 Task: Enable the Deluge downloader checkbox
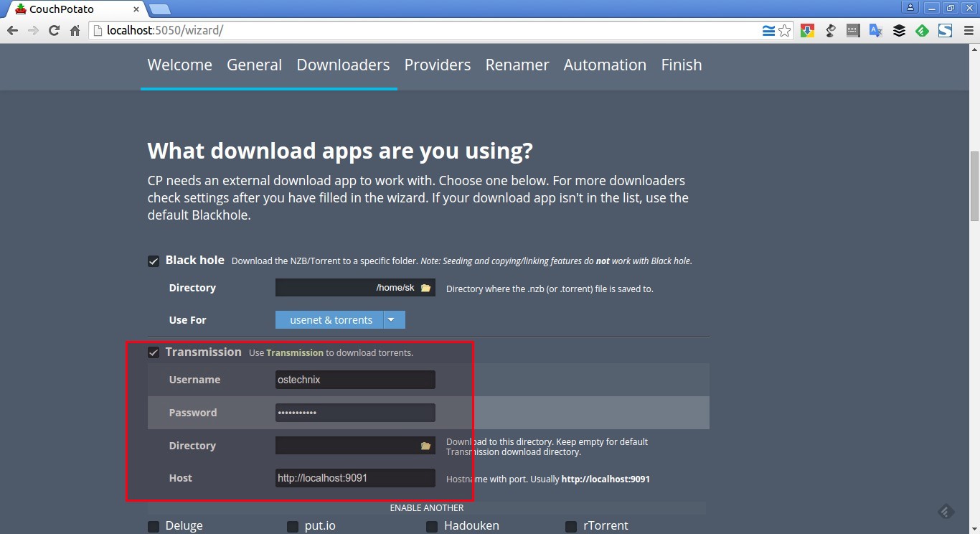point(154,527)
